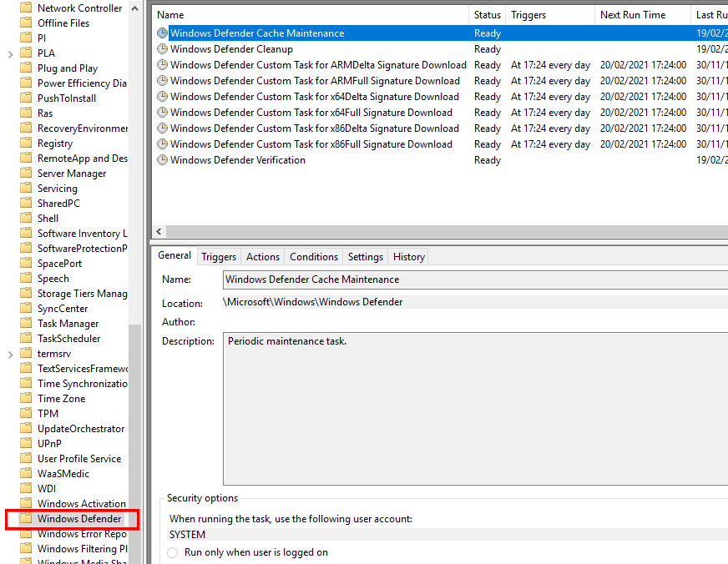Select Ras folder in tree
This screenshot has width=728, height=564.
(x=45, y=113)
